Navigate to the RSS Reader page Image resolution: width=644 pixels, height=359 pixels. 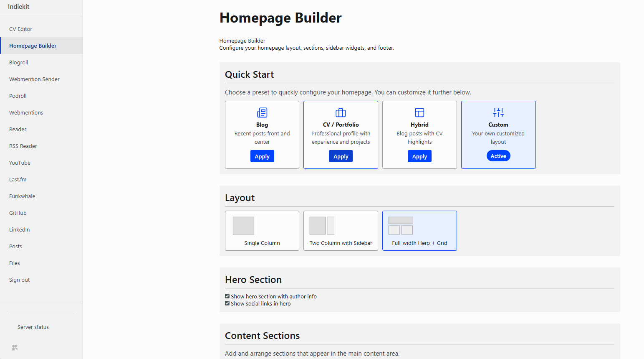[23, 146]
